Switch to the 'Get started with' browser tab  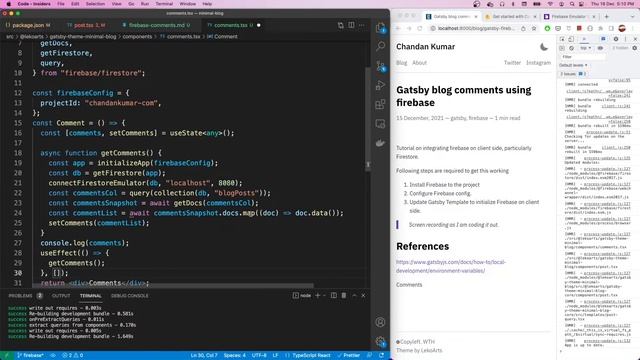[510, 16]
